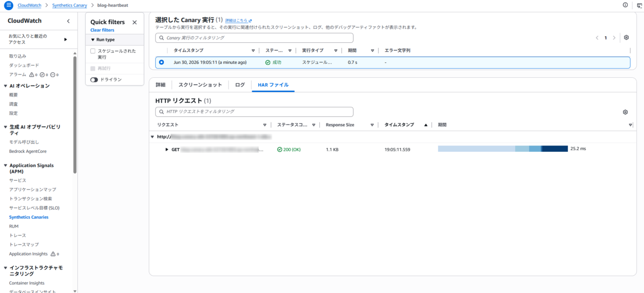This screenshot has width=644, height=293.
Task: Click the light blue segment of the timing bar
Action: pyautogui.click(x=477, y=149)
